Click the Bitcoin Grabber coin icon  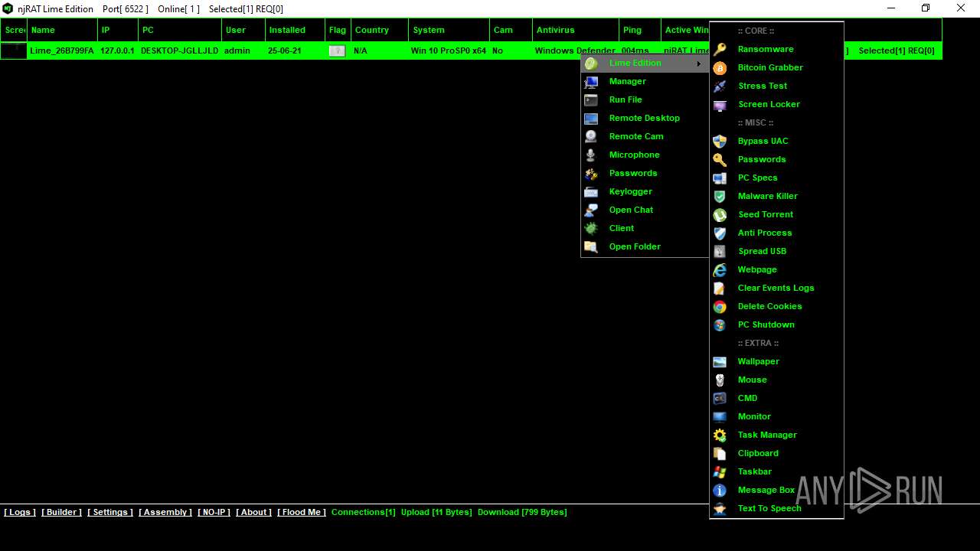(x=720, y=67)
